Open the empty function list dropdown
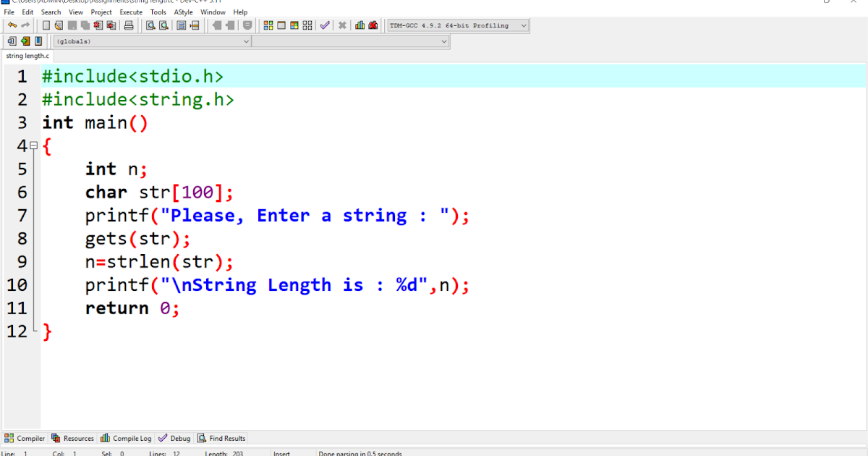 click(x=351, y=41)
